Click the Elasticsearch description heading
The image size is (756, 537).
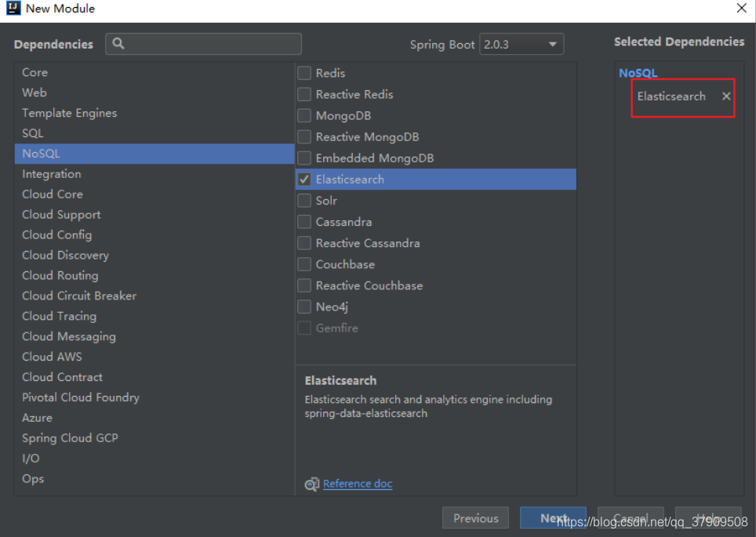pos(340,380)
